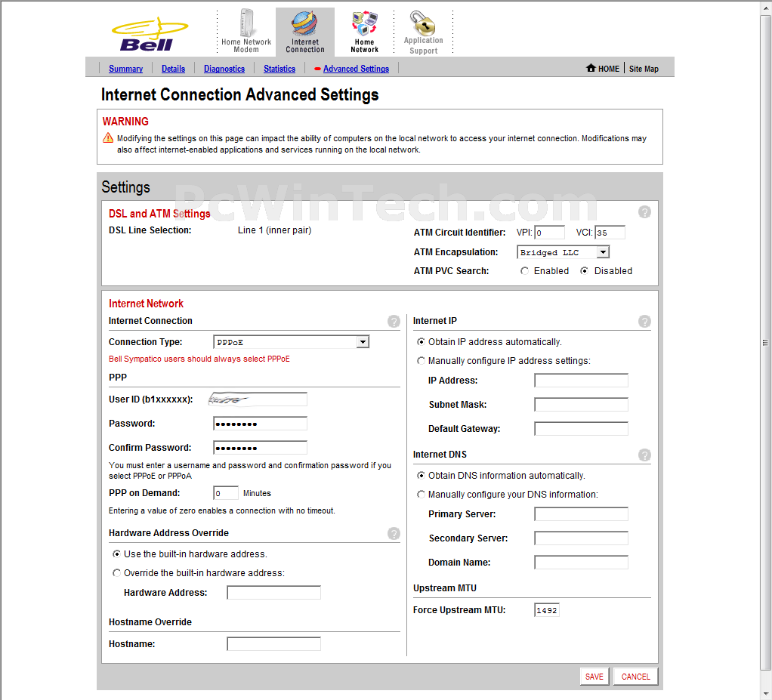Screen dimensions: 772x700
Task: Go to the Advanced Settings tab
Action: pos(356,69)
